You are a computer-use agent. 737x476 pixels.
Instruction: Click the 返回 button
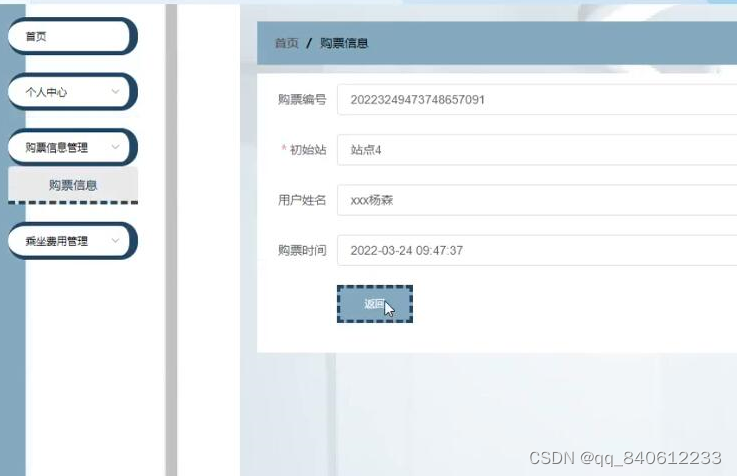375,304
